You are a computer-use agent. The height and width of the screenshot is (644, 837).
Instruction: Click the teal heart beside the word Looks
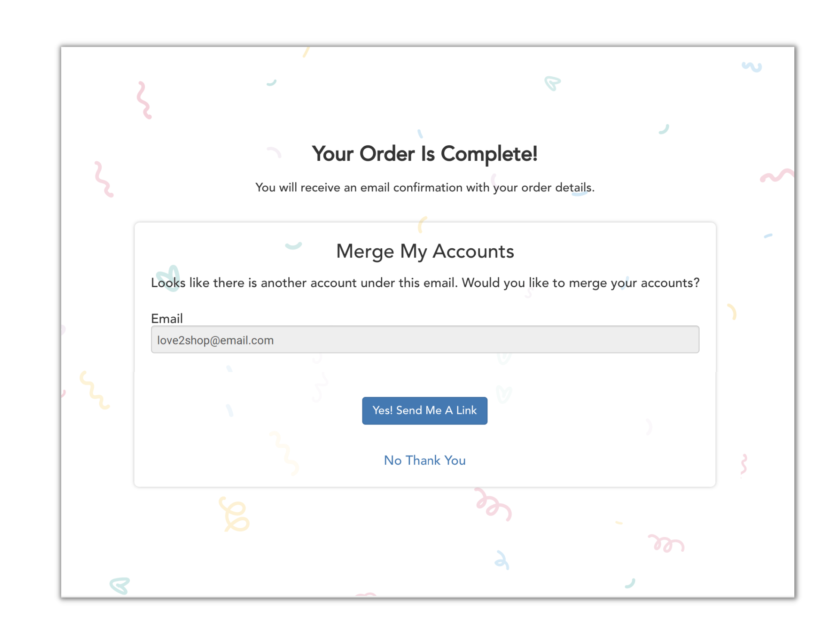pyautogui.click(x=169, y=278)
